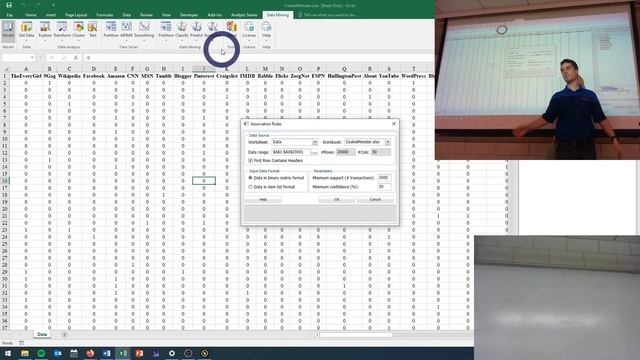Open File Explorer from the taskbar
Image resolution: width=640 pixels, height=360 pixels.
click(24, 353)
